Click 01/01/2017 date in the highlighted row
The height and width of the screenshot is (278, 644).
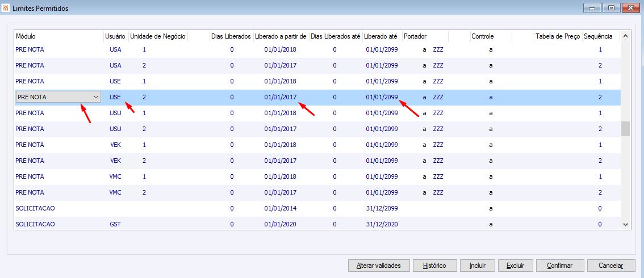point(281,97)
